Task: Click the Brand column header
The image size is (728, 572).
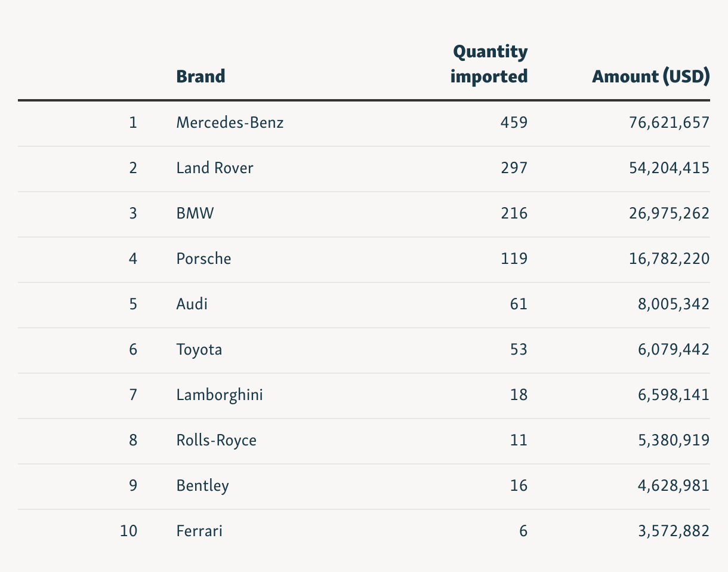Action: pyautogui.click(x=200, y=76)
